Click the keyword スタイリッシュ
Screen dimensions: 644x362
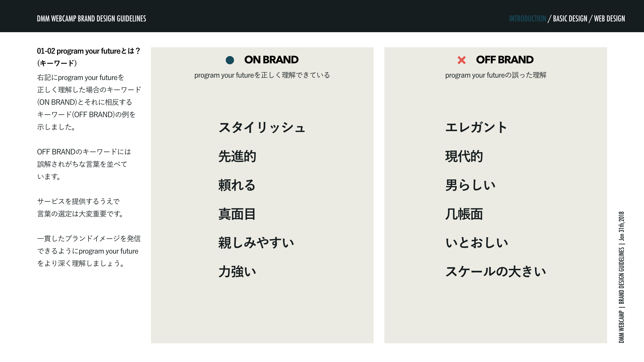pos(262,127)
